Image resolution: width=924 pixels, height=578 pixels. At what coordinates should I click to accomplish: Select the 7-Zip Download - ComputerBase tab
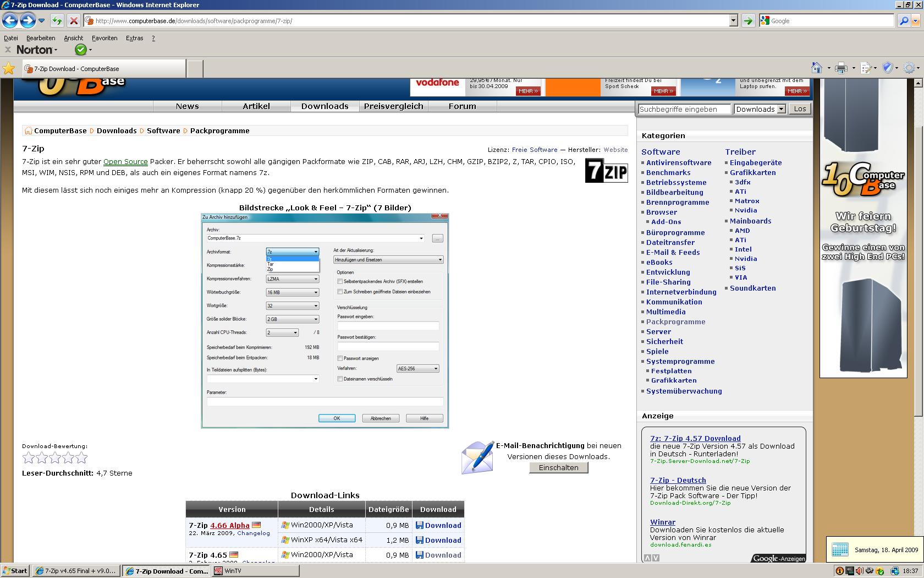pyautogui.click(x=104, y=69)
